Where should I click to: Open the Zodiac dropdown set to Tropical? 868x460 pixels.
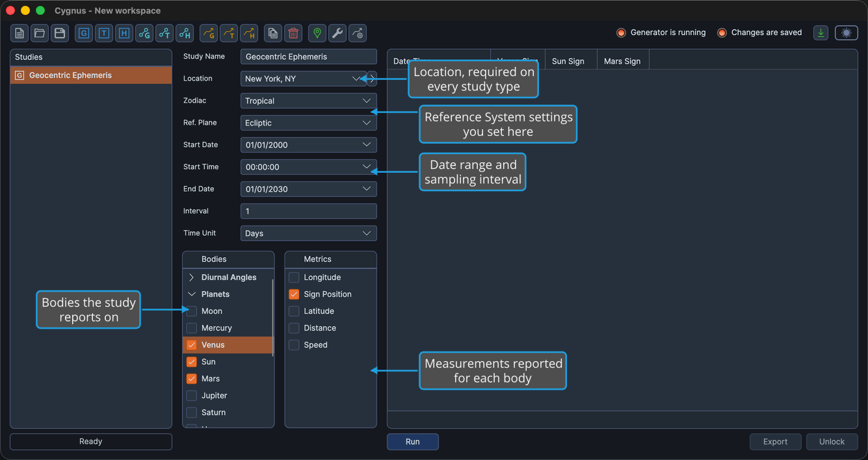point(308,101)
